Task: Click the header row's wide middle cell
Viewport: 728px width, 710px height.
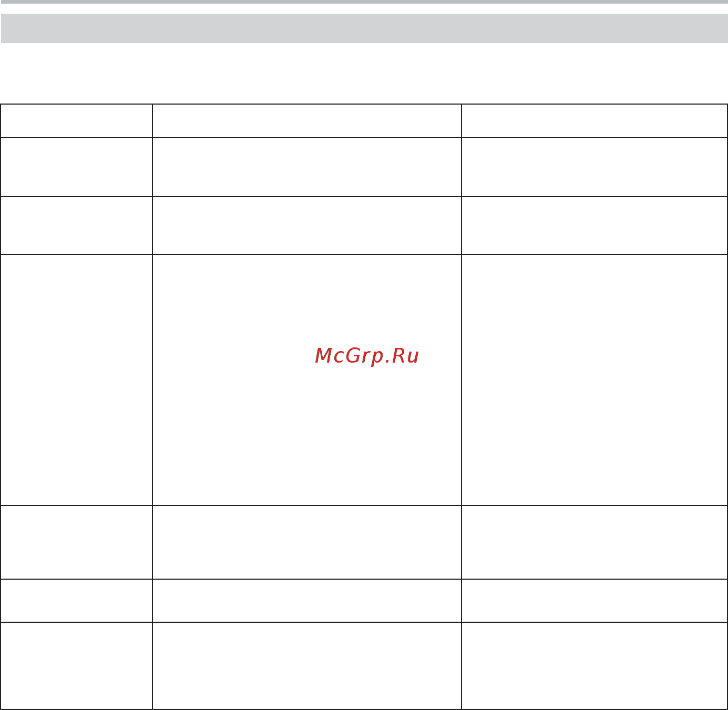Action: coord(307,121)
